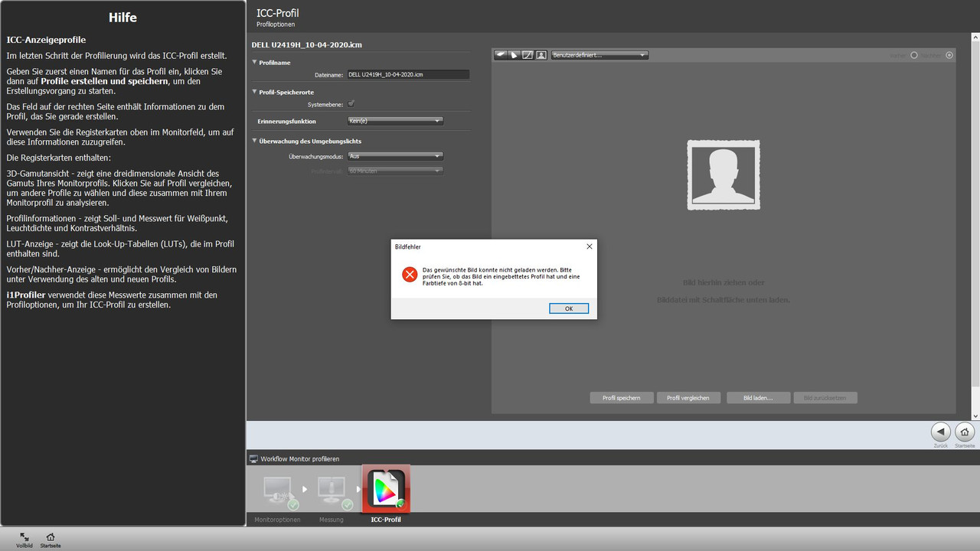The height and width of the screenshot is (551, 980).
Task: Open the LUT curve view icon
Action: point(528,55)
